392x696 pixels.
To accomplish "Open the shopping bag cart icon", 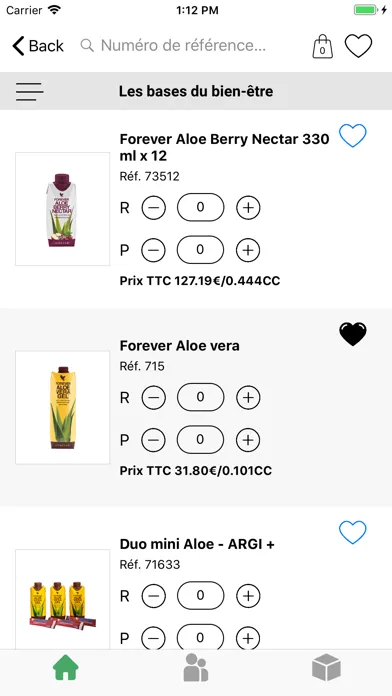I will point(322,46).
